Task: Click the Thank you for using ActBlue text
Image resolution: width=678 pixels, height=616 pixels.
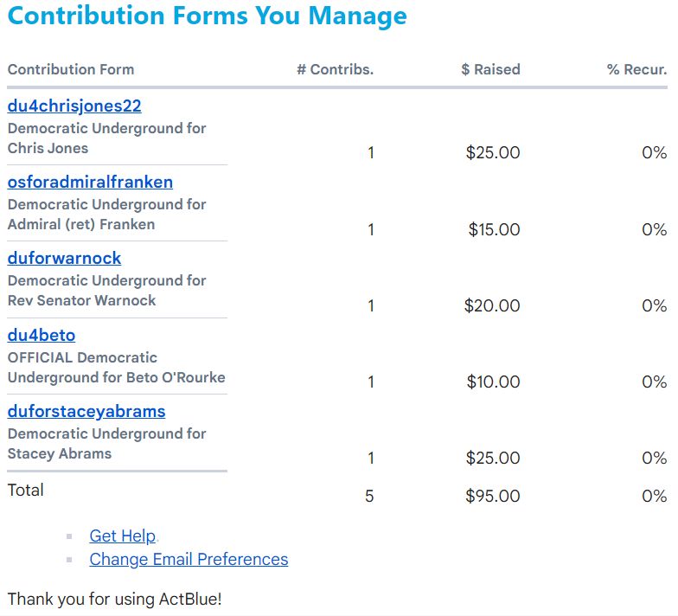Action: pos(115,599)
